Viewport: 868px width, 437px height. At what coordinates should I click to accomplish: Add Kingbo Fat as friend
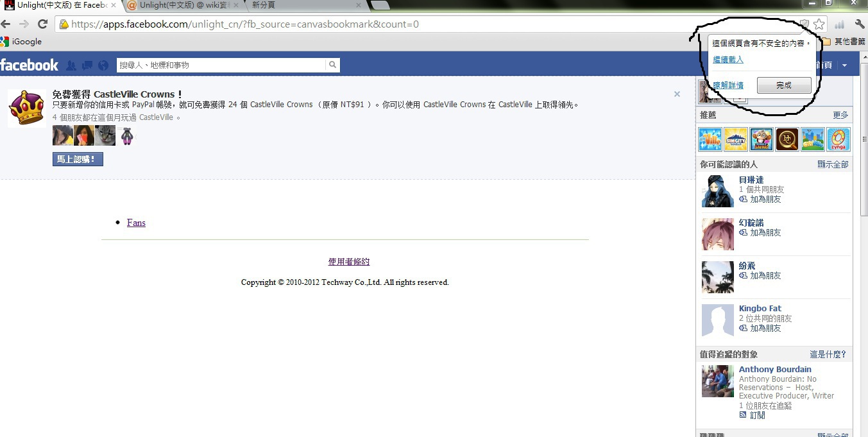[760, 329]
